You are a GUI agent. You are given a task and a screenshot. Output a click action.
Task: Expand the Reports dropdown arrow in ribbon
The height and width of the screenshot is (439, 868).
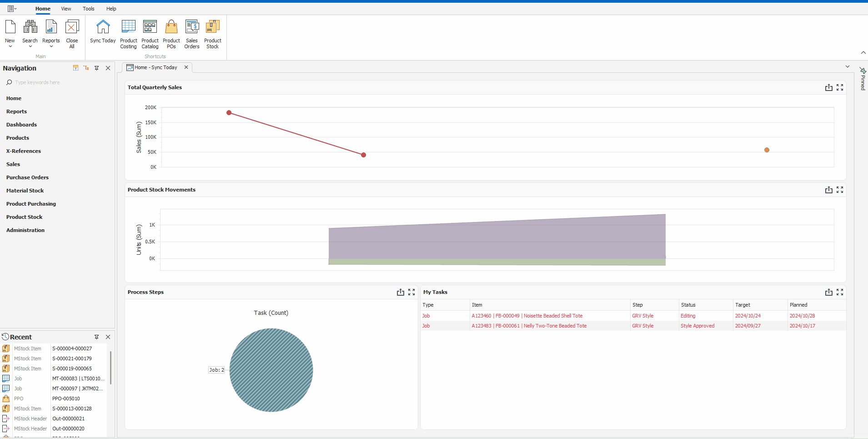(51, 46)
